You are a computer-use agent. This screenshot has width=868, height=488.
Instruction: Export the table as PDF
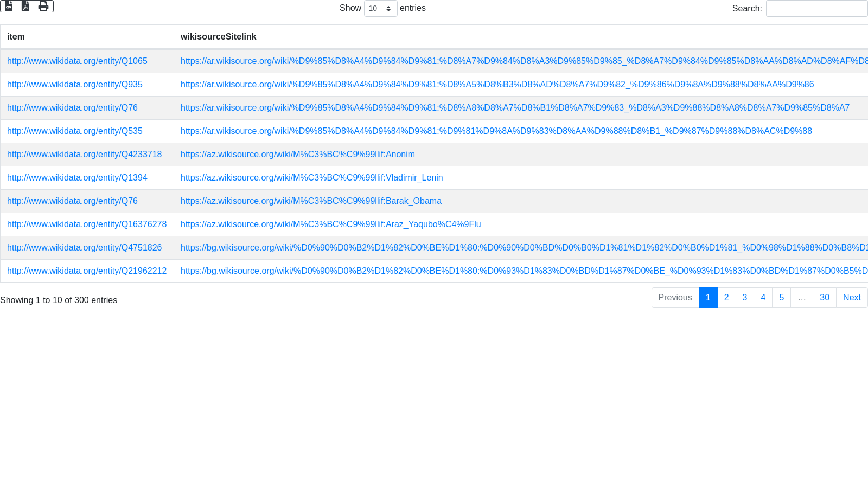25,6
